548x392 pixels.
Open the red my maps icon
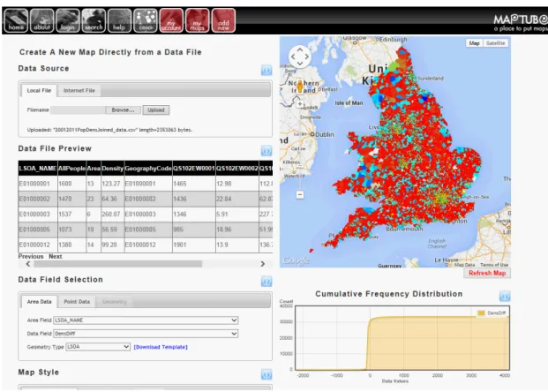pyautogui.click(x=198, y=20)
